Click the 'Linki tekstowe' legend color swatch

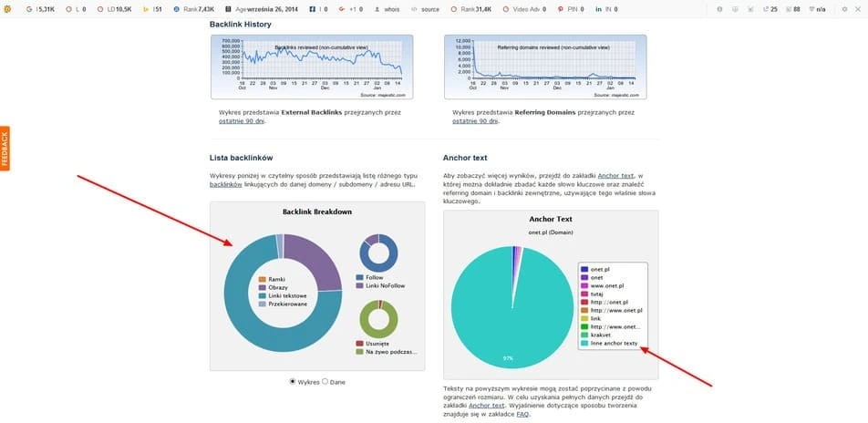pyautogui.click(x=263, y=295)
